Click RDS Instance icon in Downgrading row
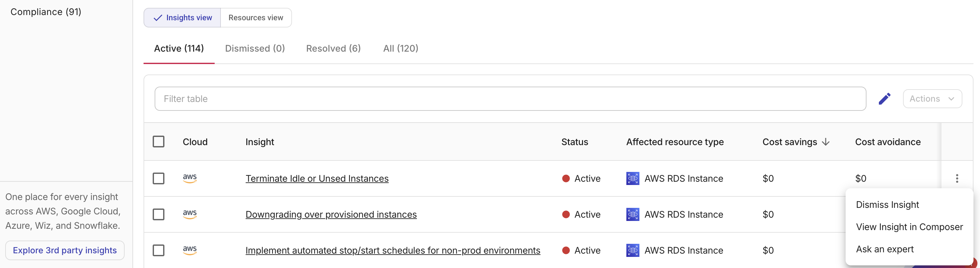The height and width of the screenshot is (268, 980). click(x=633, y=214)
